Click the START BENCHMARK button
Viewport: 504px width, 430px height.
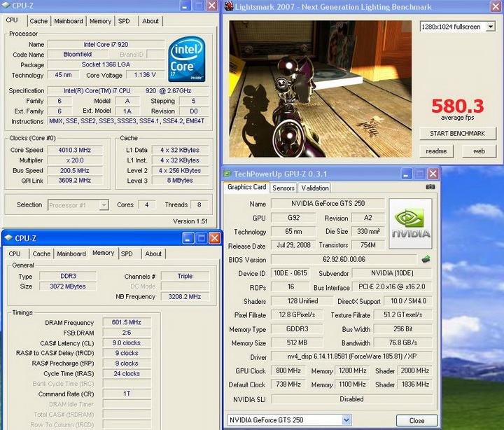[x=457, y=134]
